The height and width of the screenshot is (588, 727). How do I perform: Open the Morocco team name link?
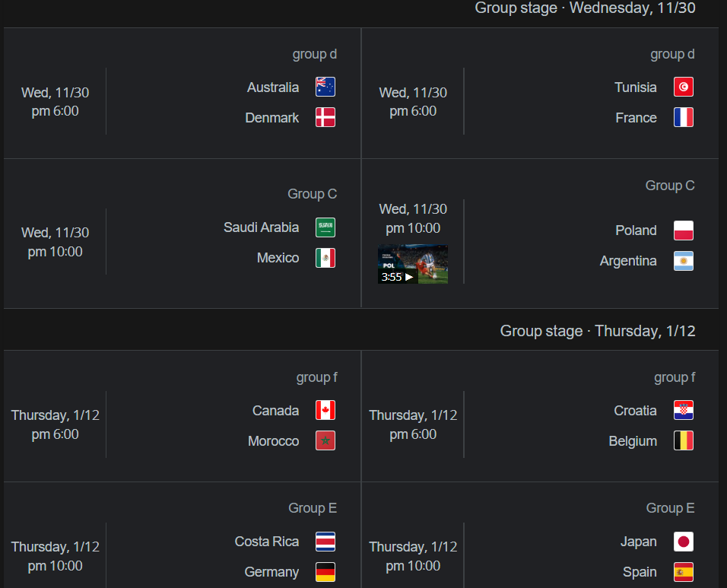[x=273, y=441]
